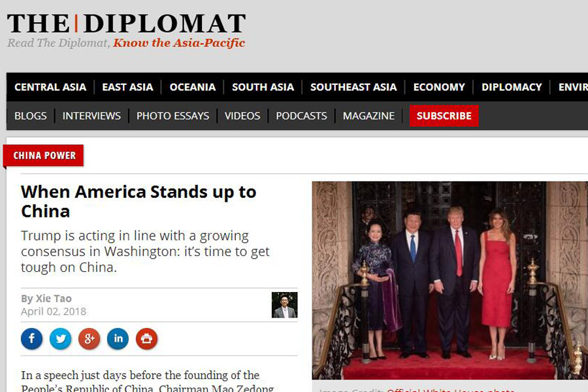Open the East Asia menu item

127,87
